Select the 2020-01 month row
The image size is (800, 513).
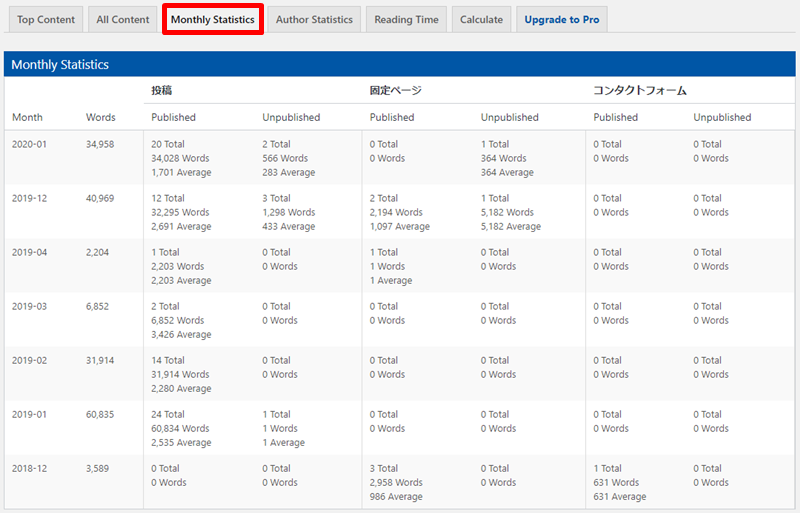pos(29,144)
